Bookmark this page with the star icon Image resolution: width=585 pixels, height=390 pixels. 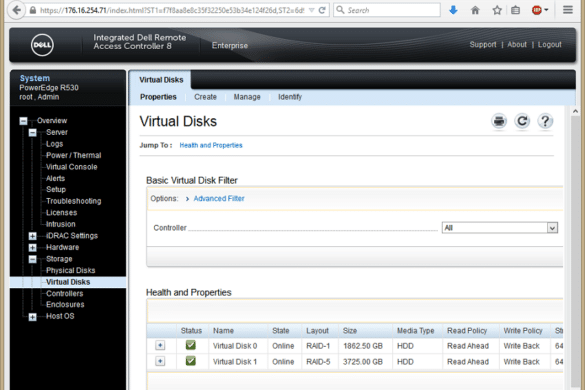tap(497, 10)
